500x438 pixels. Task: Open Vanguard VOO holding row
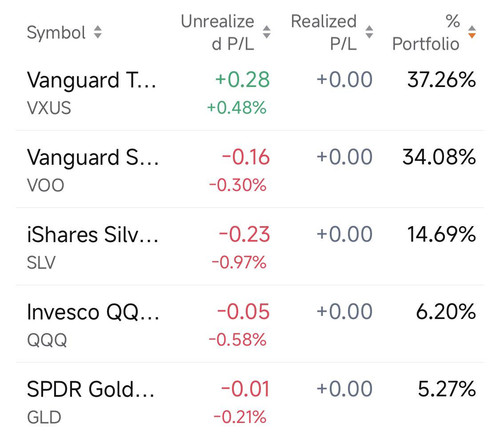tap(250, 169)
